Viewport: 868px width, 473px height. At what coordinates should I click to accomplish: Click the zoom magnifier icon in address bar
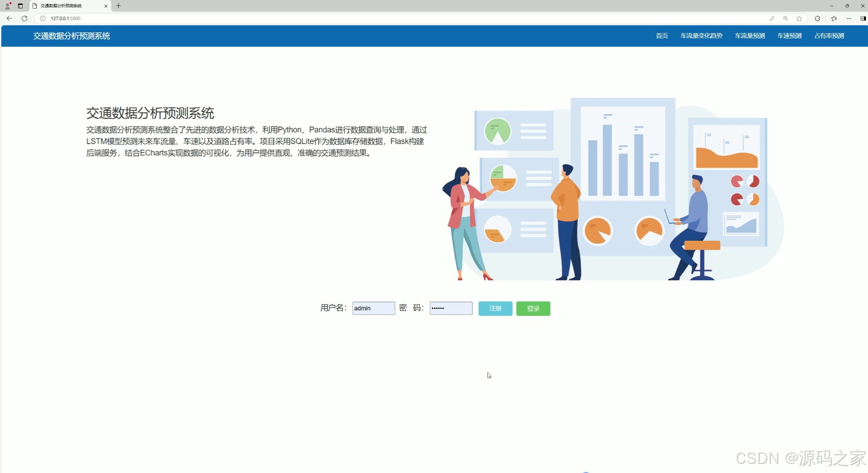click(x=785, y=18)
